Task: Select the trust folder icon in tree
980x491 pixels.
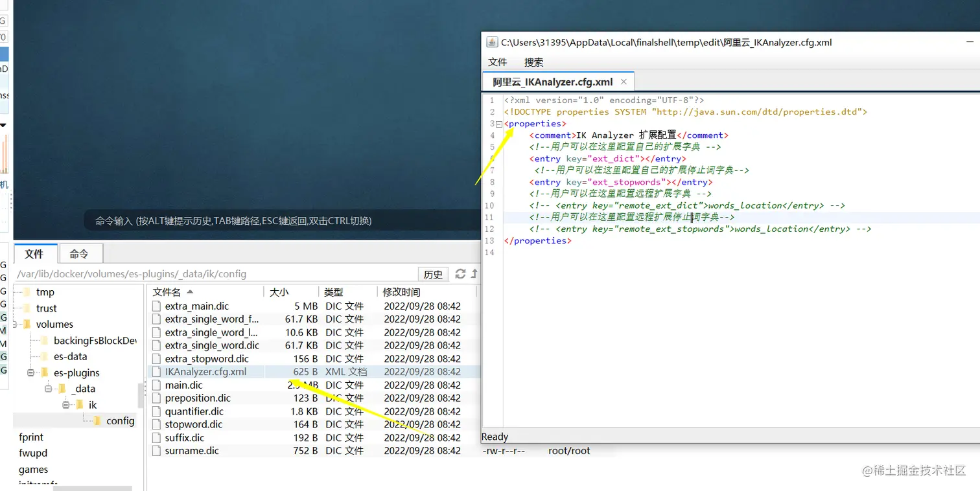Action: [27, 308]
